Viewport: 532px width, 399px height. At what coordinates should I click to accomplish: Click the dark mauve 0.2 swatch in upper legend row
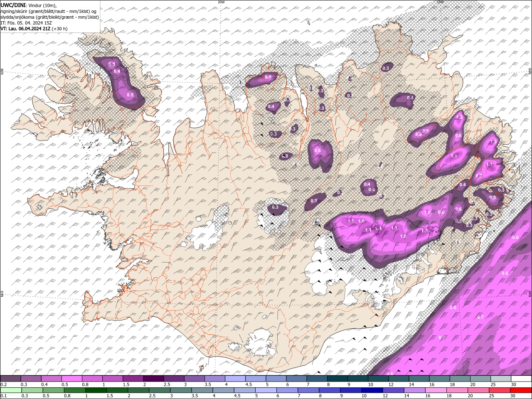click(x=10, y=379)
